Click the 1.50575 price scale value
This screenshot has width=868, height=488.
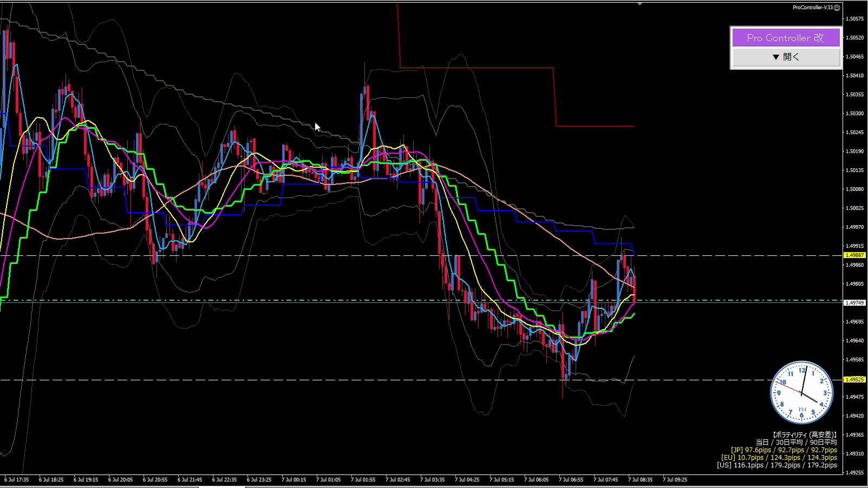coord(854,19)
